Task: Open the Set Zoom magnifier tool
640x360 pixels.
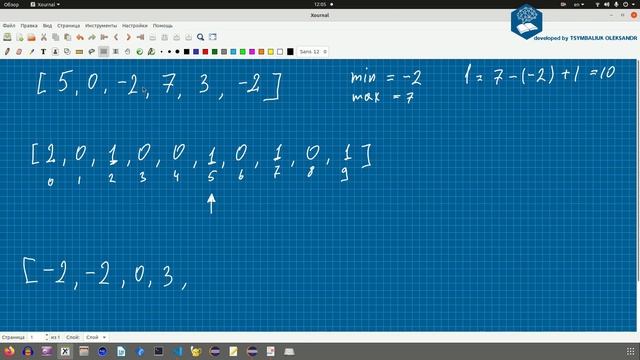Action: (200, 37)
